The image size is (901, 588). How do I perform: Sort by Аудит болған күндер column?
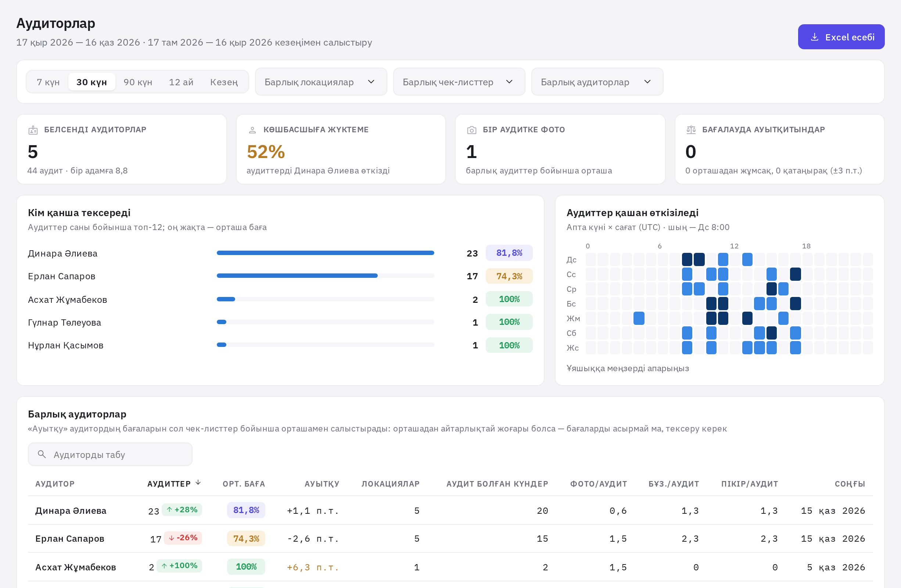[497, 484]
